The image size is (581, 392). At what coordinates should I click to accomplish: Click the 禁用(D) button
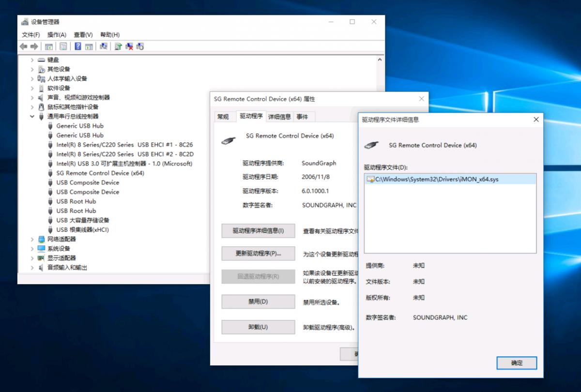tap(258, 302)
